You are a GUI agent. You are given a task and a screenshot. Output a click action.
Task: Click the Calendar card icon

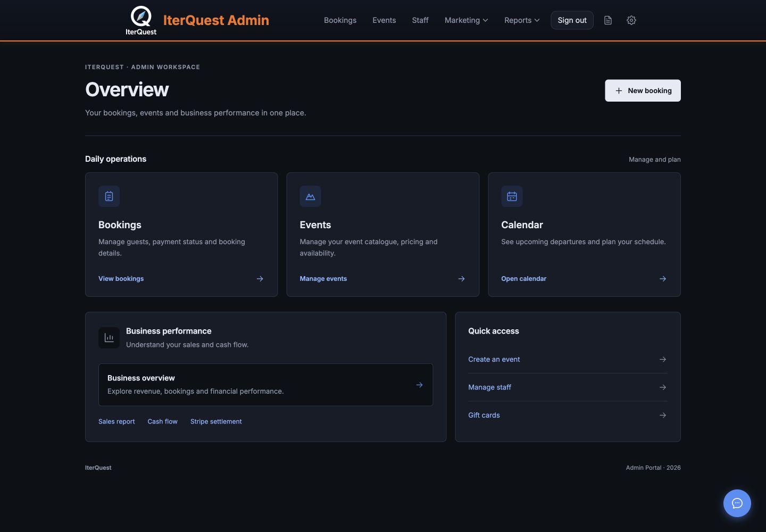click(512, 196)
